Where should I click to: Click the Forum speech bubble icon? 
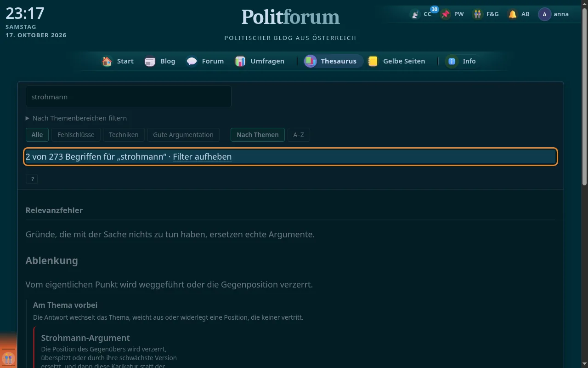click(192, 61)
